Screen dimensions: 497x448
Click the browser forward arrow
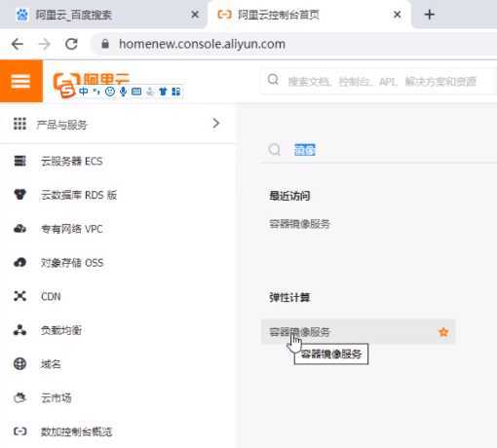45,44
